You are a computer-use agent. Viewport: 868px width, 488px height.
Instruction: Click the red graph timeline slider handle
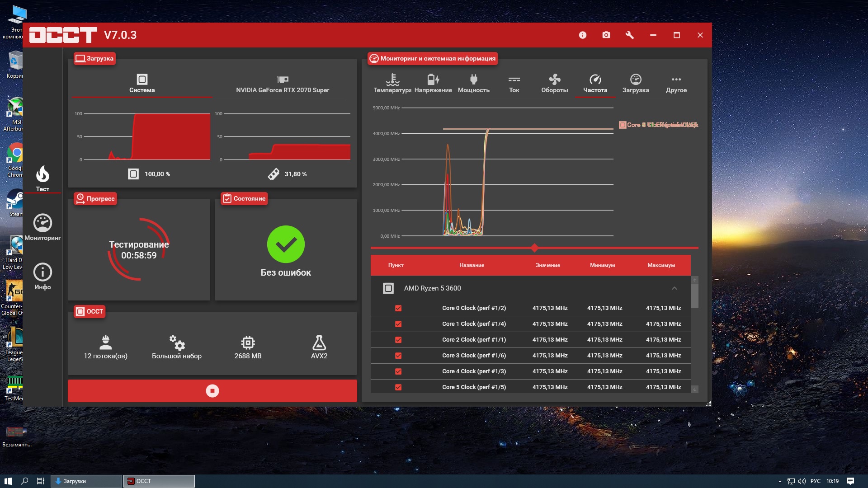pos(535,248)
